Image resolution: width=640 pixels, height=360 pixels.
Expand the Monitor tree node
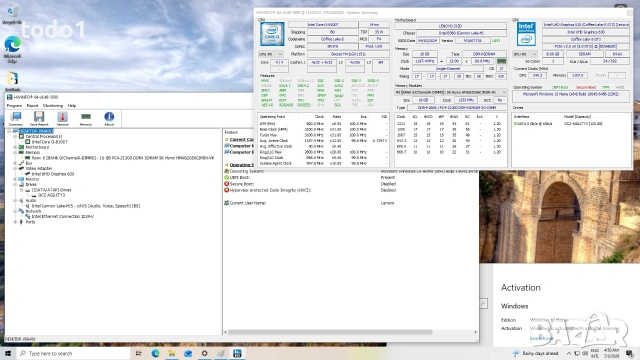pyautogui.click(x=15, y=179)
